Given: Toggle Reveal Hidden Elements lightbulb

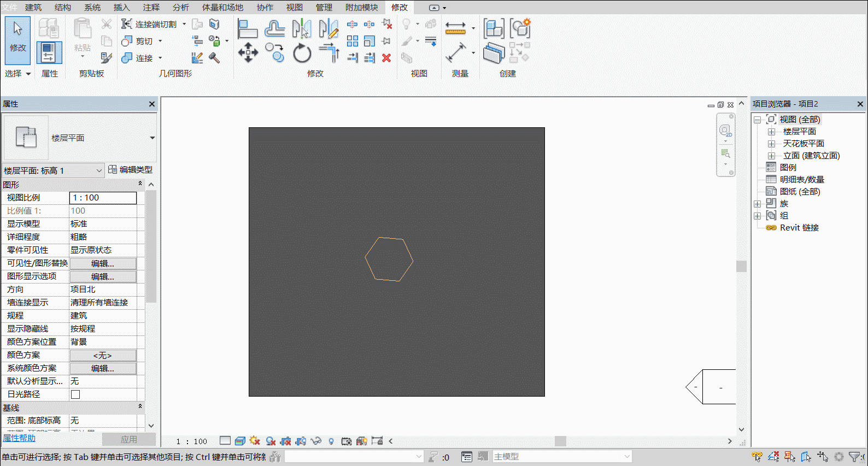Looking at the screenshot, I should pyautogui.click(x=331, y=441).
